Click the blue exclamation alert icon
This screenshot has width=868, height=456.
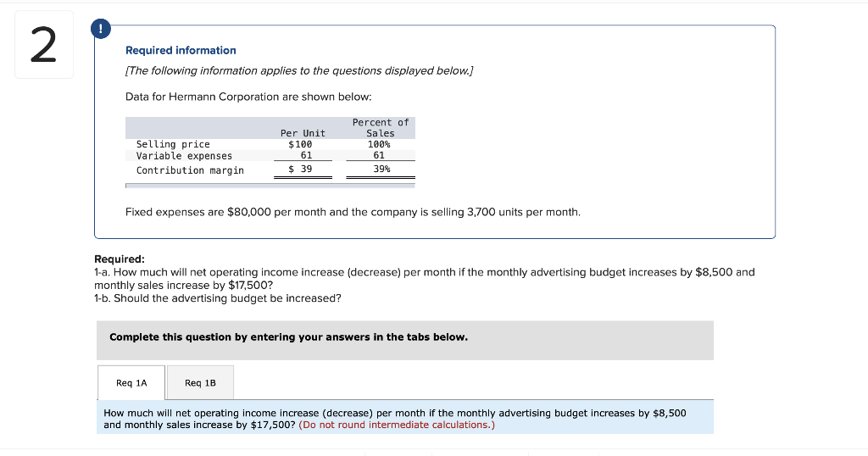click(100, 29)
